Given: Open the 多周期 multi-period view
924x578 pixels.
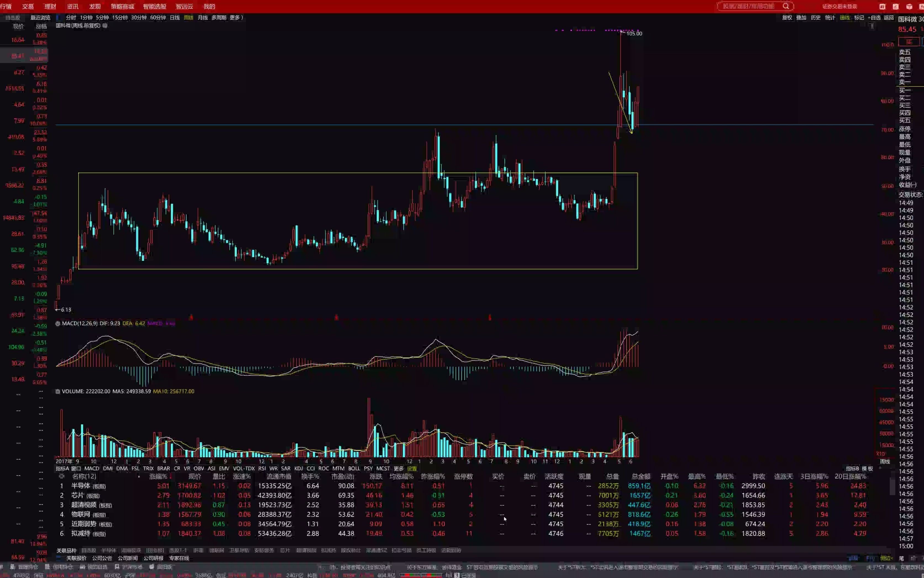Looking at the screenshot, I should point(218,18).
